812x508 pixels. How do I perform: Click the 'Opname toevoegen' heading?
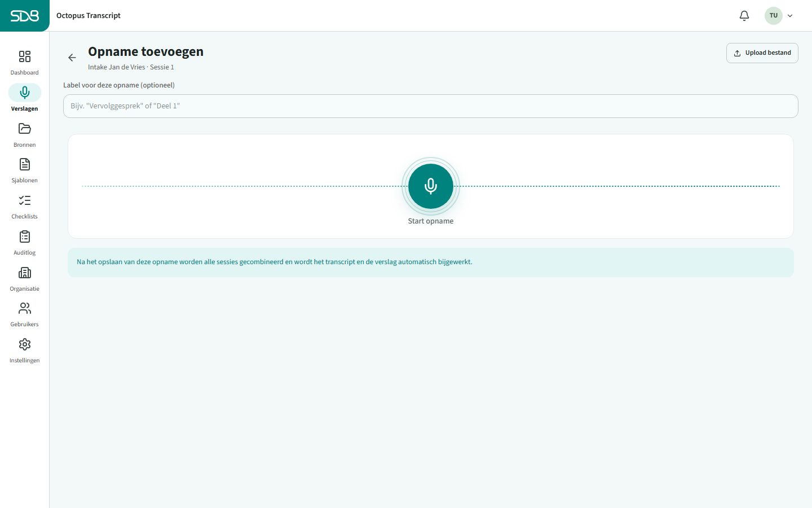(x=145, y=51)
